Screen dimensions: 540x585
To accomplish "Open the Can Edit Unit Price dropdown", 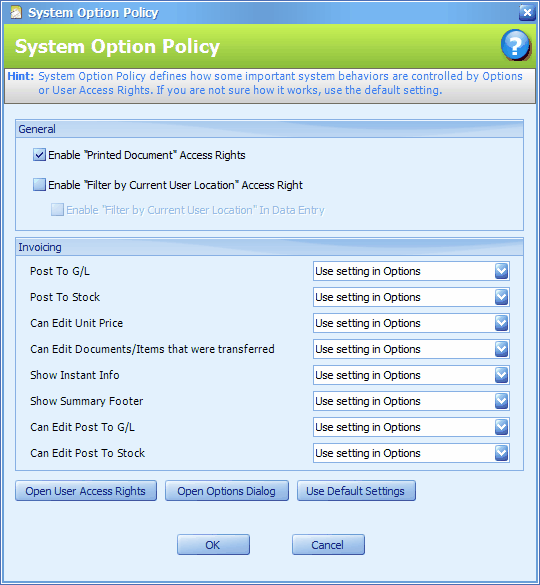I will coord(501,323).
